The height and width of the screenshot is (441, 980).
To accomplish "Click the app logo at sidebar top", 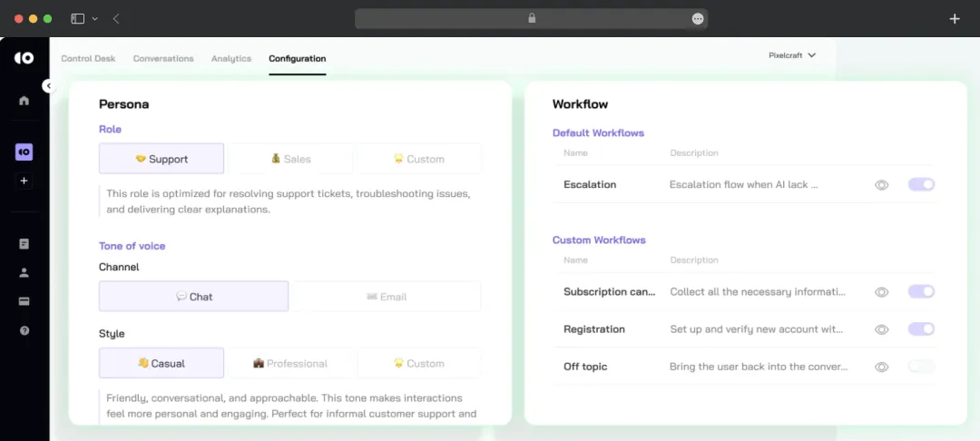I will tap(24, 58).
